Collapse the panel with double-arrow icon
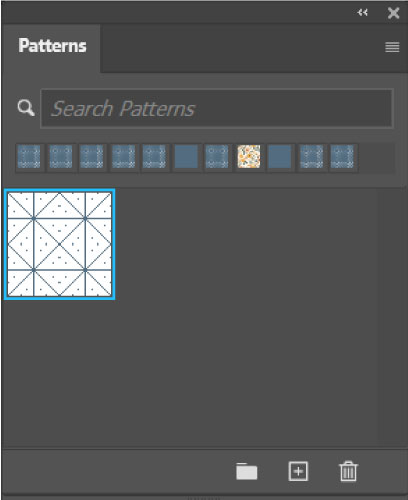Viewport: 408px width, 500px height. point(362,13)
